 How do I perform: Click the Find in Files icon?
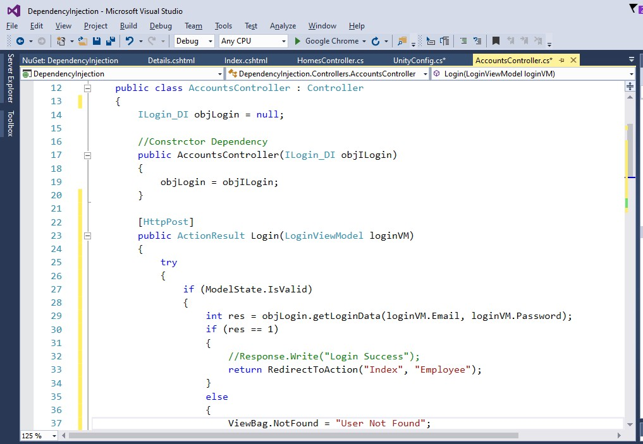pos(402,41)
